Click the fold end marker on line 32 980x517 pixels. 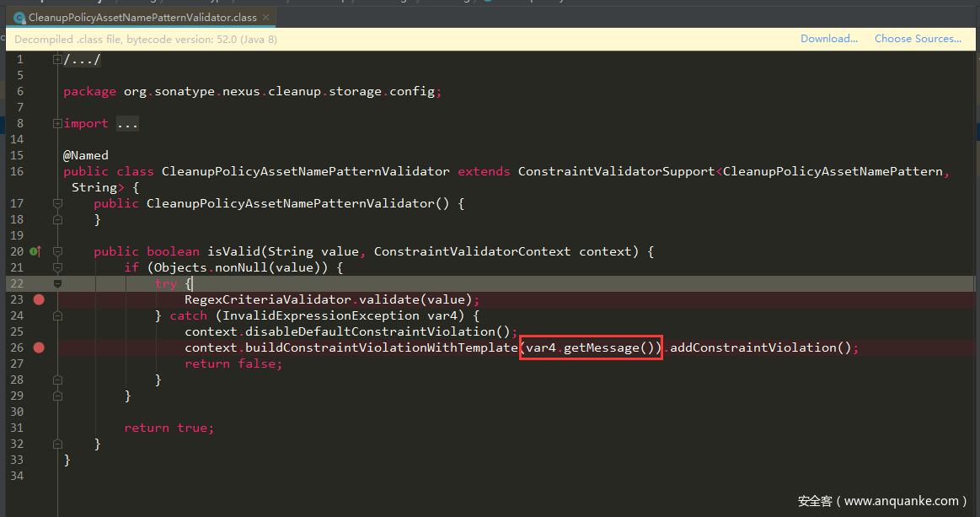pyautogui.click(x=57, y=444)
